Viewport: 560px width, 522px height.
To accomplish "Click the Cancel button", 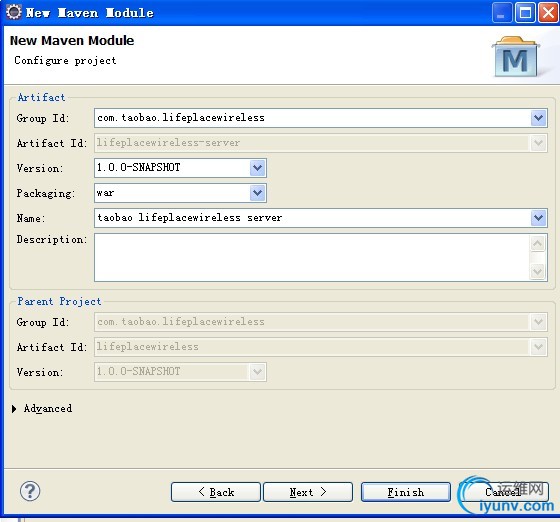I will pos(504,492).
